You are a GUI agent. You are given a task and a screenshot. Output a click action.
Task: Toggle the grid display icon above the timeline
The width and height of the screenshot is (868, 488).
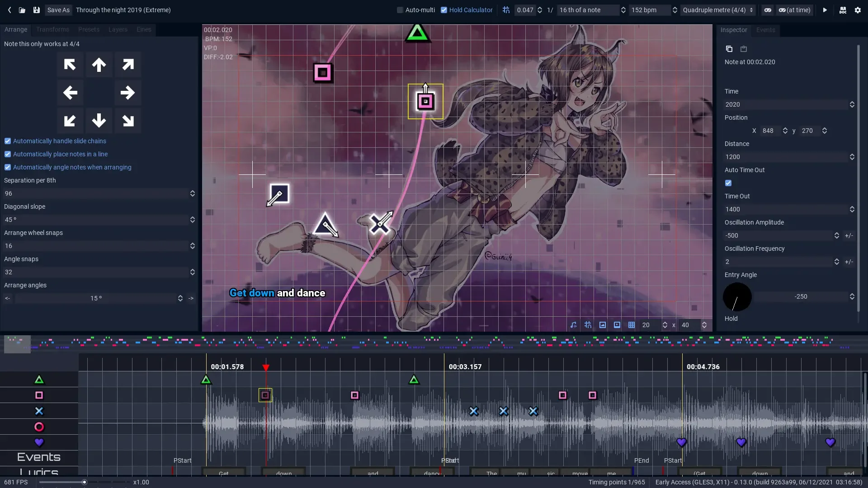pyautogui.click(x=632, y=325)
